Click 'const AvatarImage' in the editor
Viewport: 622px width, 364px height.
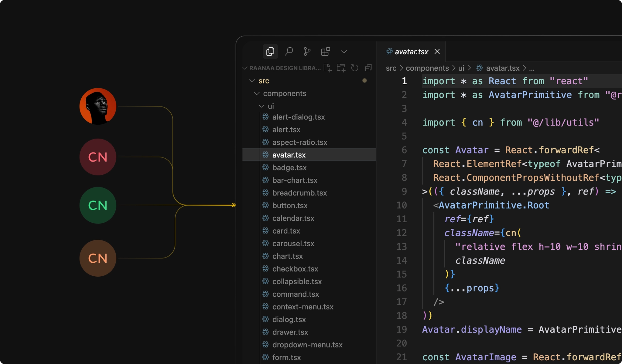[x=469, y=357]
